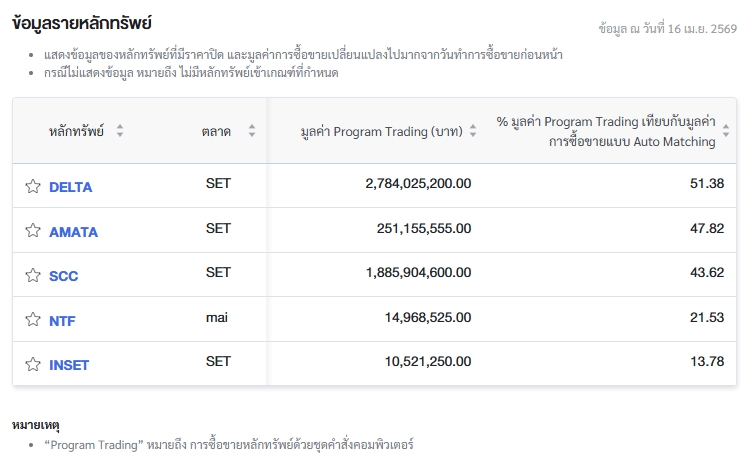
Task: Click the มูลค่า Program Trading (บาท) header
Action: [380, 131]
